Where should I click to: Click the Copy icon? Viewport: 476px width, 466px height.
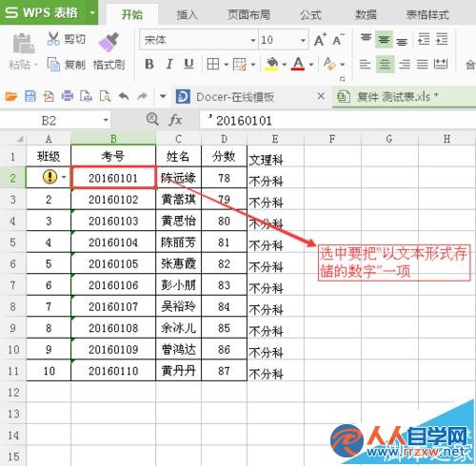click(x=53, y=64)
